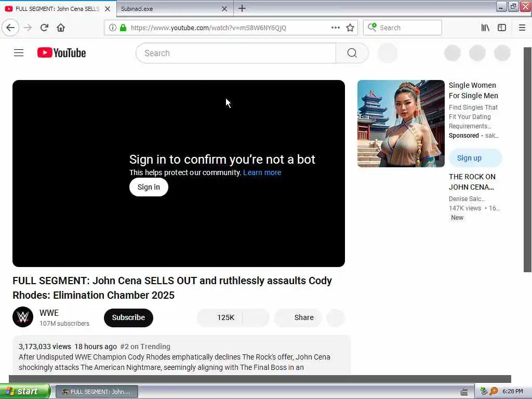The height and width of the screenshot is (399, 532).
Task: Open YouTube guide hamburger menu
Action: click(19, 53)
